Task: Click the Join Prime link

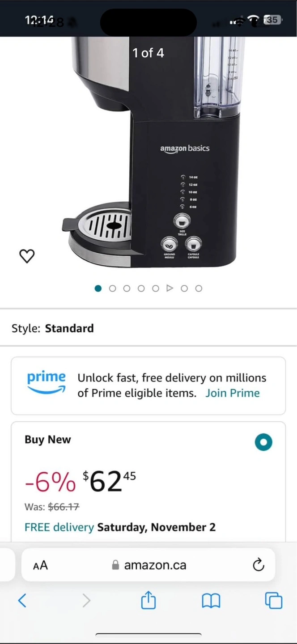Action: point(233,393)
